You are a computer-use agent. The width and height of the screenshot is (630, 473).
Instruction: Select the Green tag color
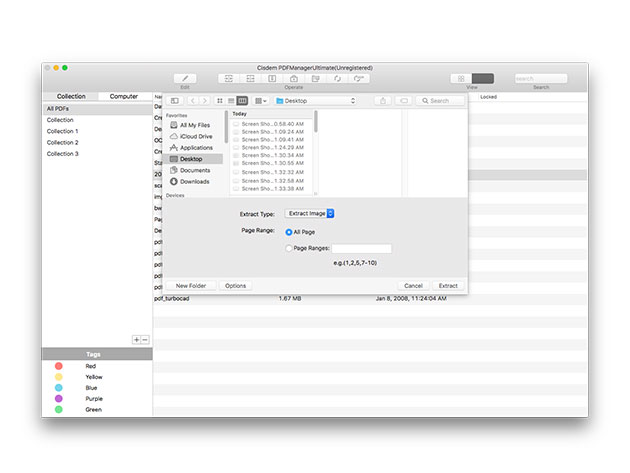point(59,410)
